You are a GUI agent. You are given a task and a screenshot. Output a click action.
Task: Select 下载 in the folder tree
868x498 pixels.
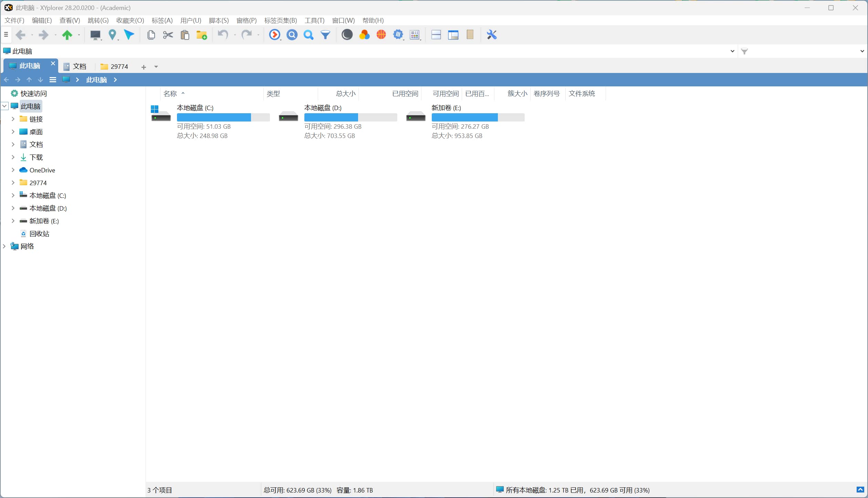click(x=36, y=157)
